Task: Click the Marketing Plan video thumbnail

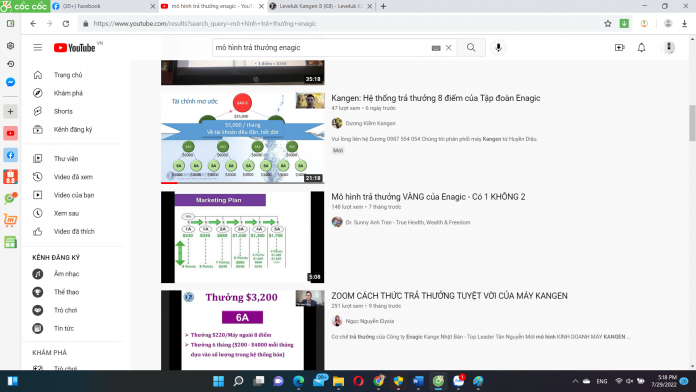Action: coord(242,237)
